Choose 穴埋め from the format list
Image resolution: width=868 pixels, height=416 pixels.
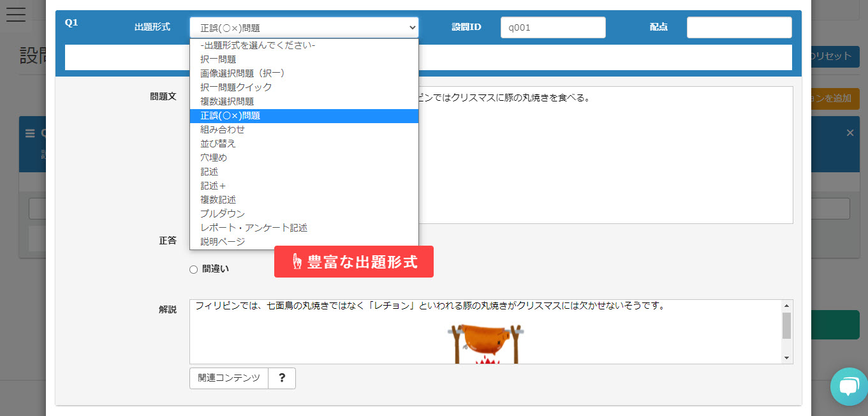214,158
